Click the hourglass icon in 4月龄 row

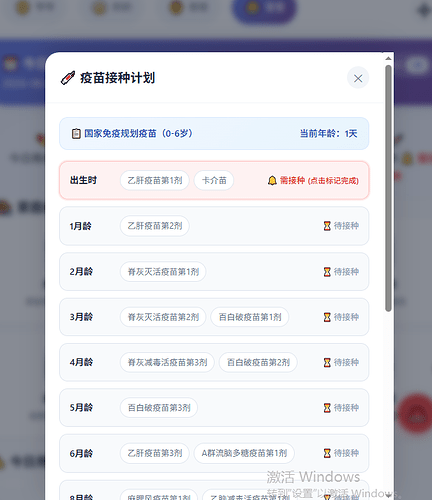(327, 362)
